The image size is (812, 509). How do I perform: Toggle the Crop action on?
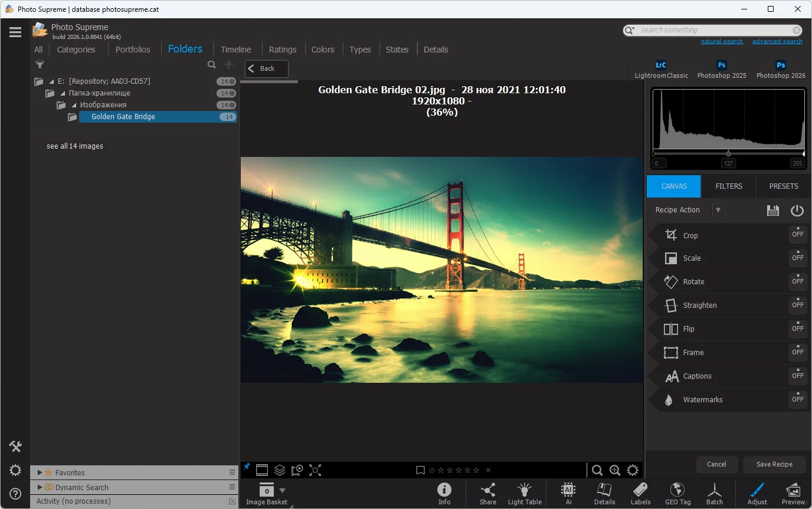click(797, 235)
